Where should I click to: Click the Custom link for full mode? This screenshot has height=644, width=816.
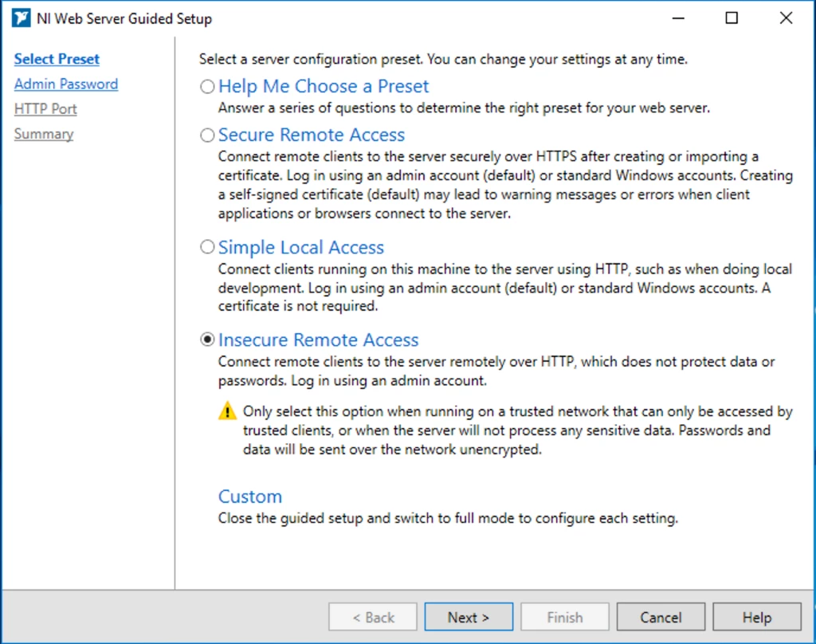click(249, 496)
